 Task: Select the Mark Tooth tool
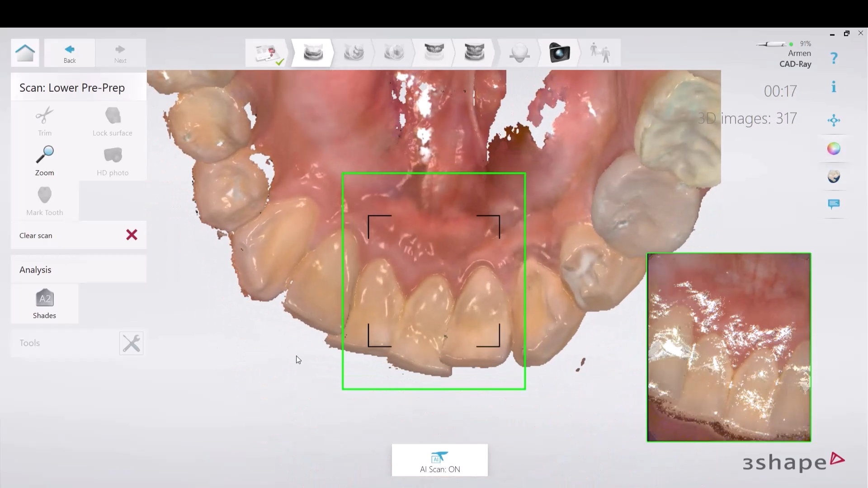(44, 201)
